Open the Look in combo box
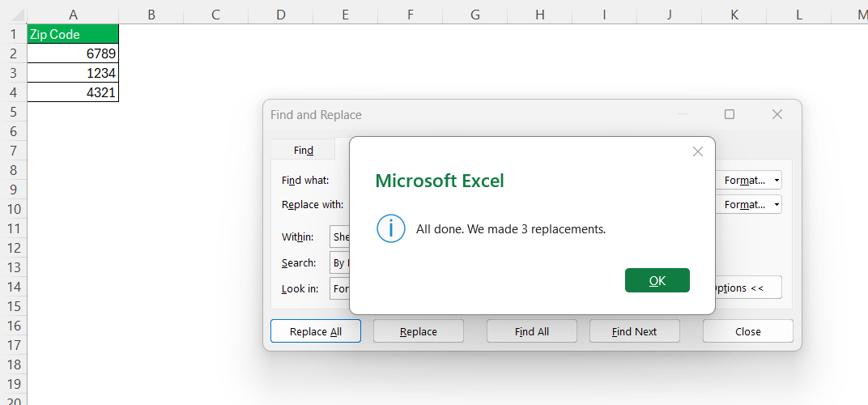Screen dimensions: 868x405 coord(340,288)
